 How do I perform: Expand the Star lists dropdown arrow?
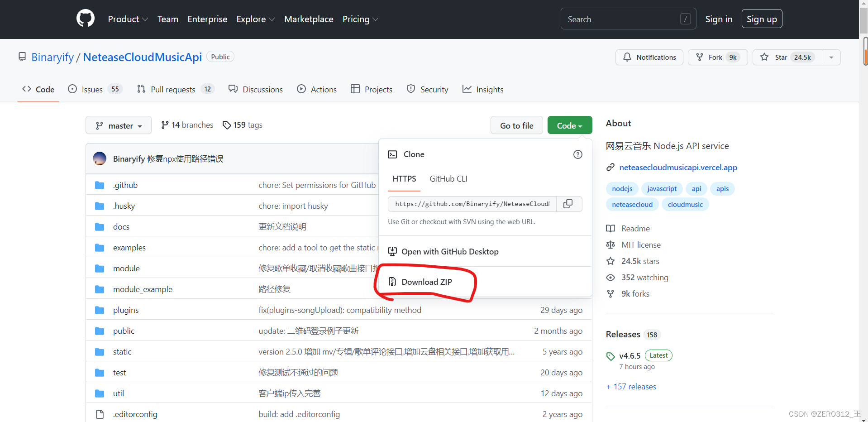tap(831, 58)
